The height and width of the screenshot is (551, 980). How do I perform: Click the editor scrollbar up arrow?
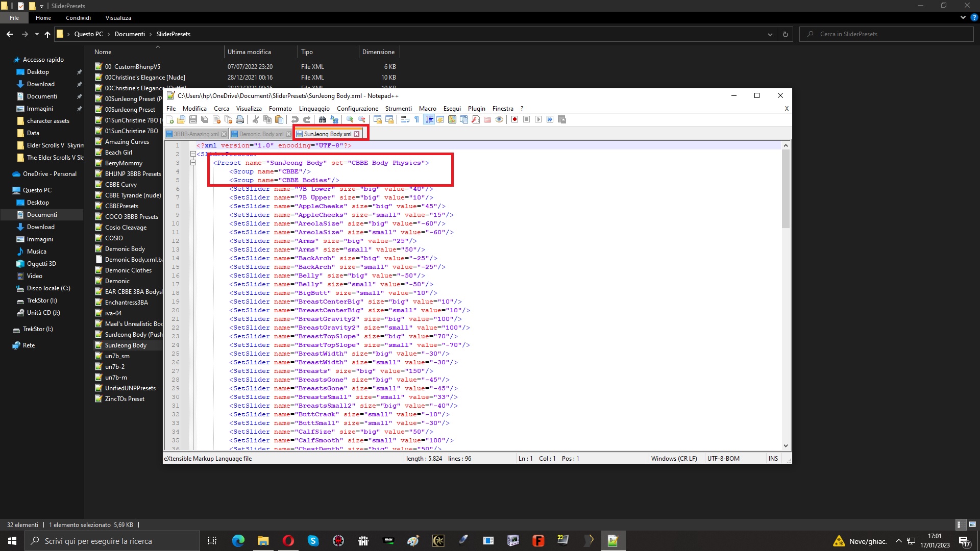[786, 145]
